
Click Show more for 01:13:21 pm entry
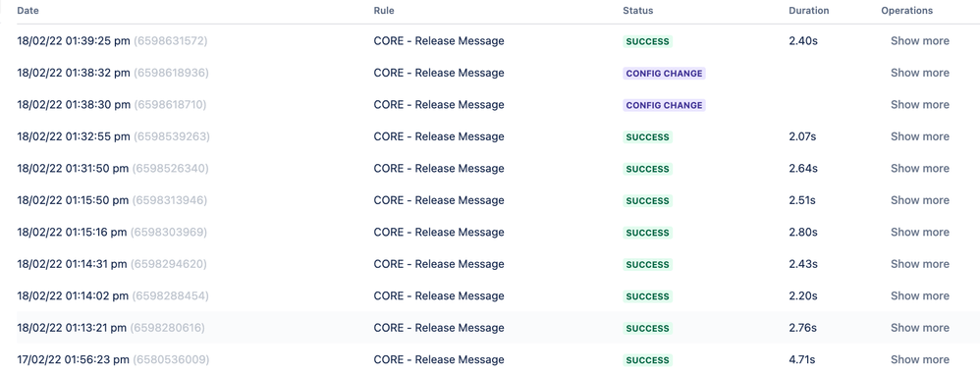[919, 328]
